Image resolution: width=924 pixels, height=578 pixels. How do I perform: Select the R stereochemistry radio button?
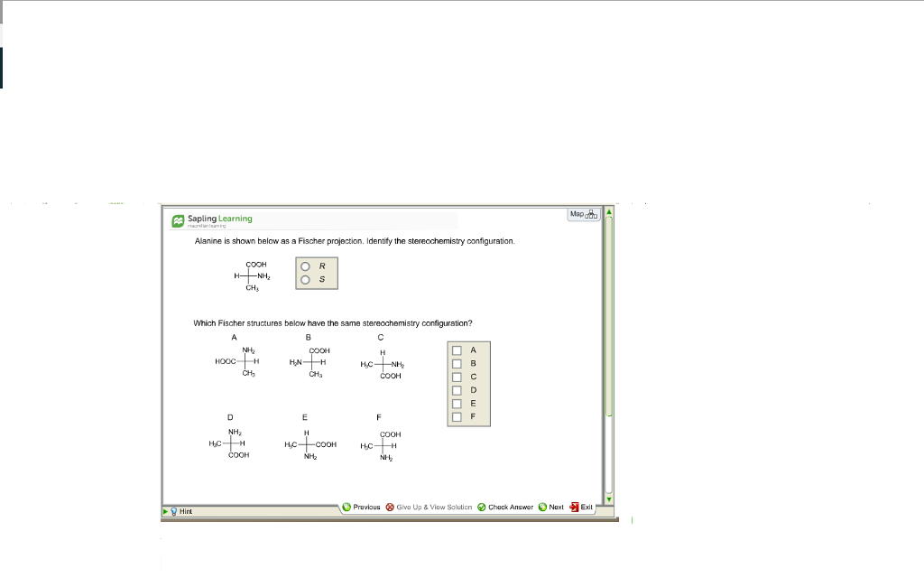305,266
